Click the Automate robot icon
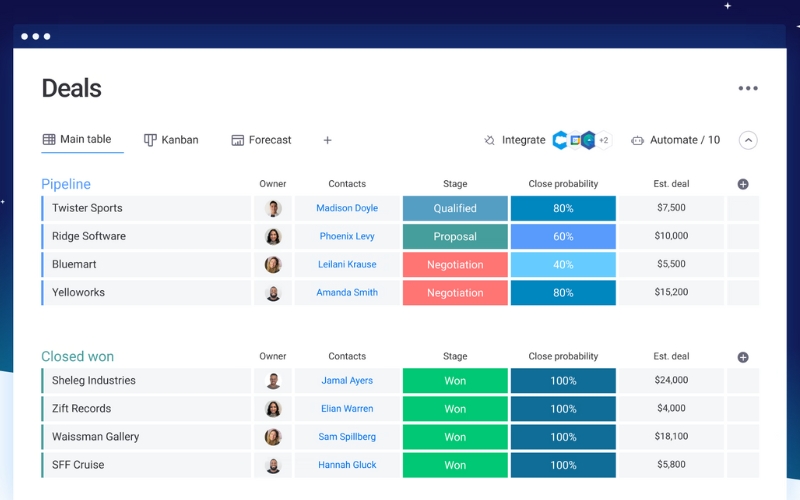The height and width of the screenshot is (500, 800). pos(637,141)
